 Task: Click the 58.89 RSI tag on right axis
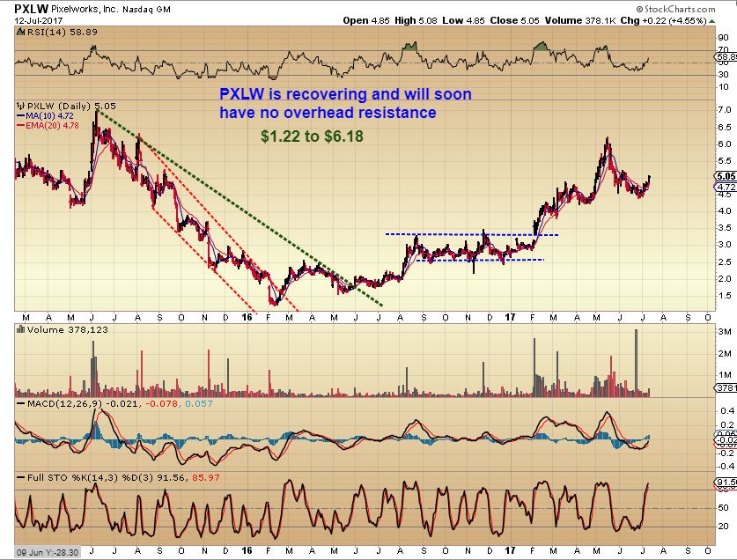(726, 58)
